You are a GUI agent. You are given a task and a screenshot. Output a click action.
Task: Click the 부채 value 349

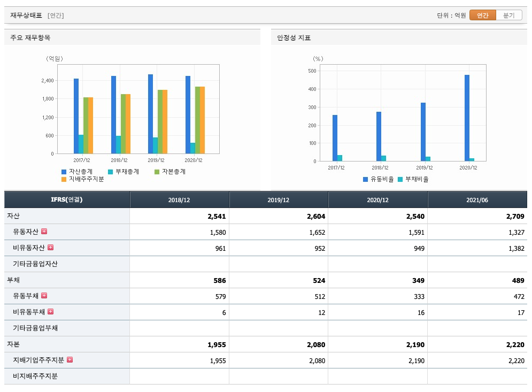pos(418,280)
